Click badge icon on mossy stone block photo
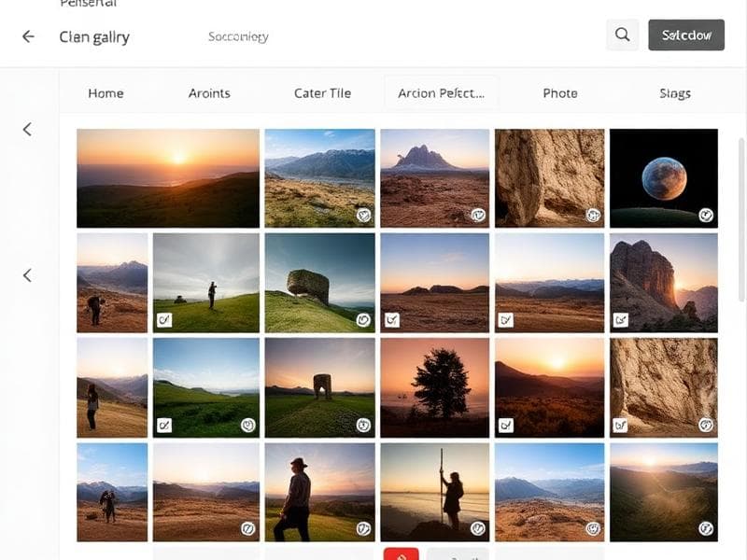The width and height of the screenshot is (747, 560). pyautogui.click(x=364, y=320)
